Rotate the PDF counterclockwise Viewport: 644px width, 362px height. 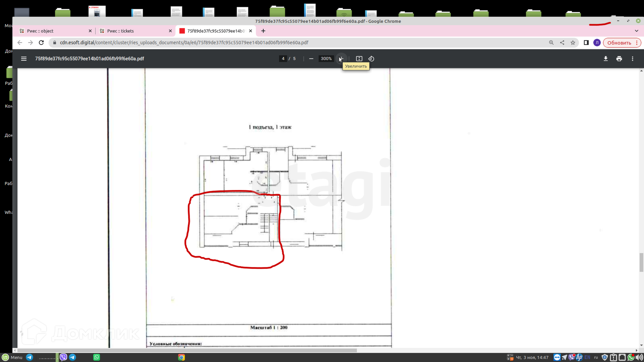[371, 59]
